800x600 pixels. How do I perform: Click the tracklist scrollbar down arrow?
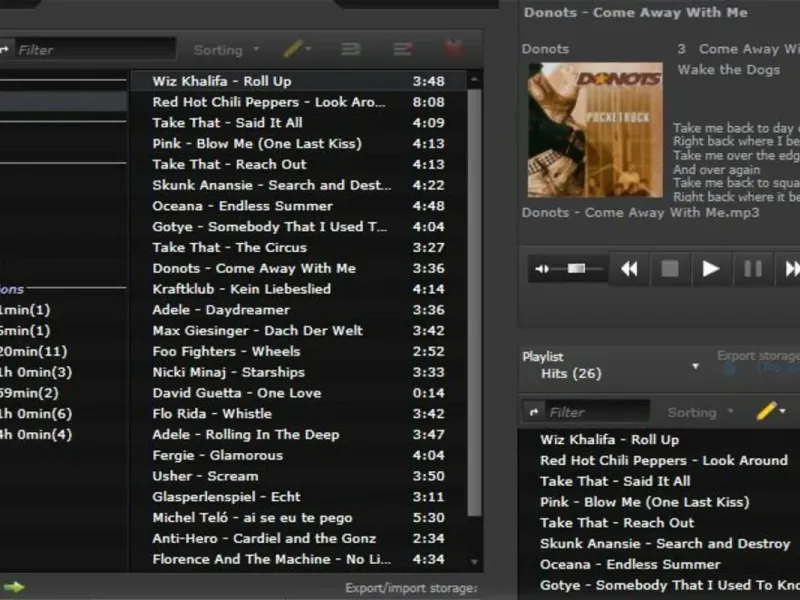[x=474, y=562]
